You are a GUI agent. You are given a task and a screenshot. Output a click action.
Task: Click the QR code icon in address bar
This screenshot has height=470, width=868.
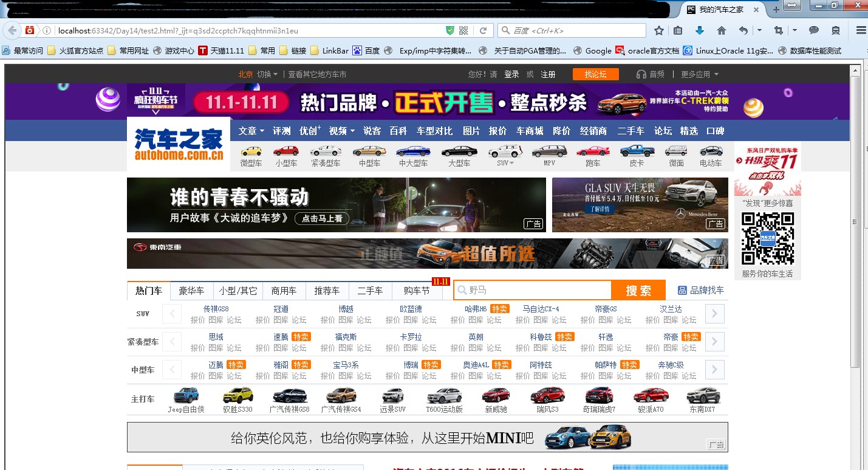click(463, 30)
